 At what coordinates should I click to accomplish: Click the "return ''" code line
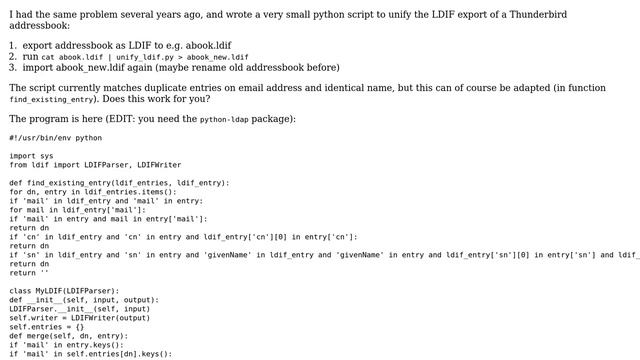pyautogui.click(x=29, y=273)
